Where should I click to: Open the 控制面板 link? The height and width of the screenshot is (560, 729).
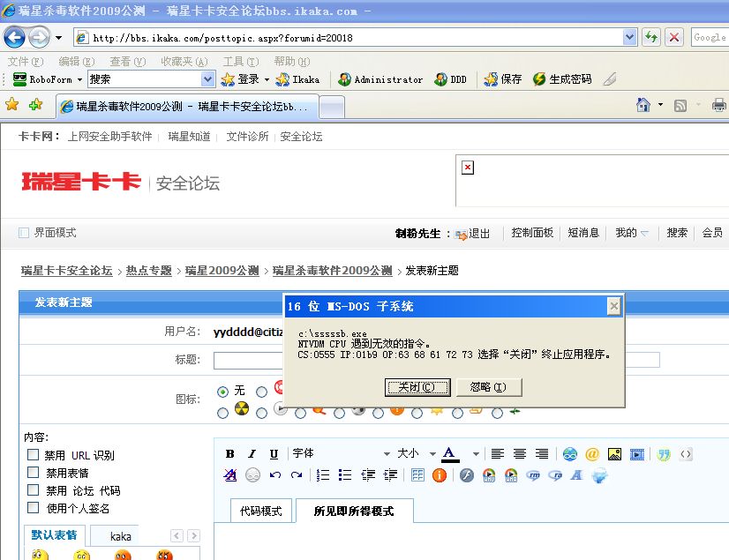pos(532,233)
